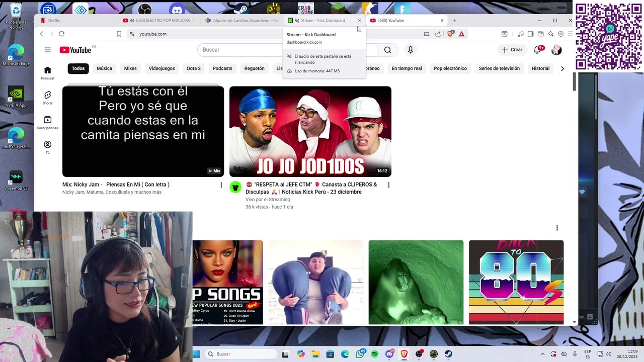
Task: Open the Tú section in sidebar
Action: [x=47, y=147]
